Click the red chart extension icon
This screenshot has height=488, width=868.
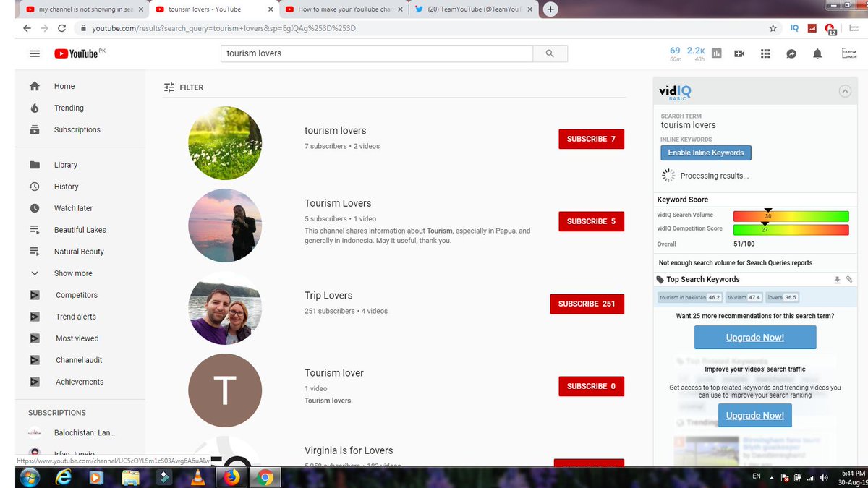point(812,28)
